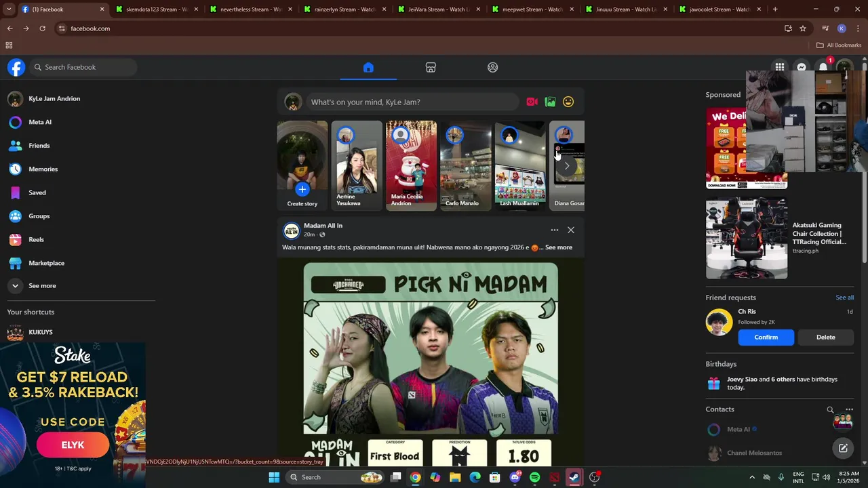The height and width of the screenshot is (488, 868).
Task: Switch to meepwet Stream tab
Action: point(533,9)
